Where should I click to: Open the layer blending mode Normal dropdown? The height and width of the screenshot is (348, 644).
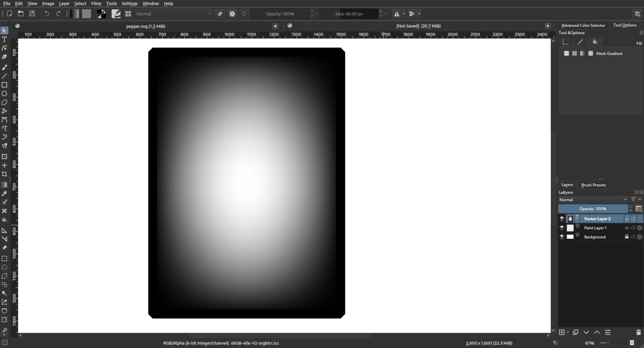pyautogui.click(x=593, y=199)
